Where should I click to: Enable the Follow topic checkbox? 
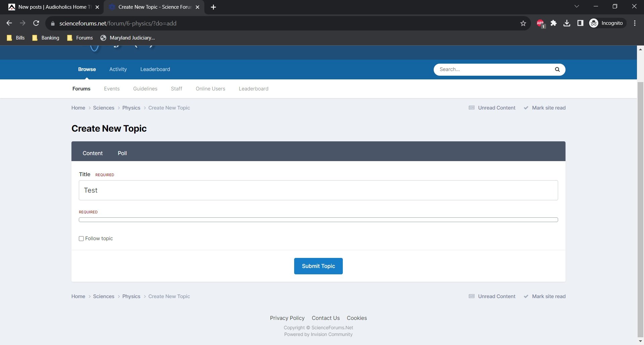tap(81, 238)
